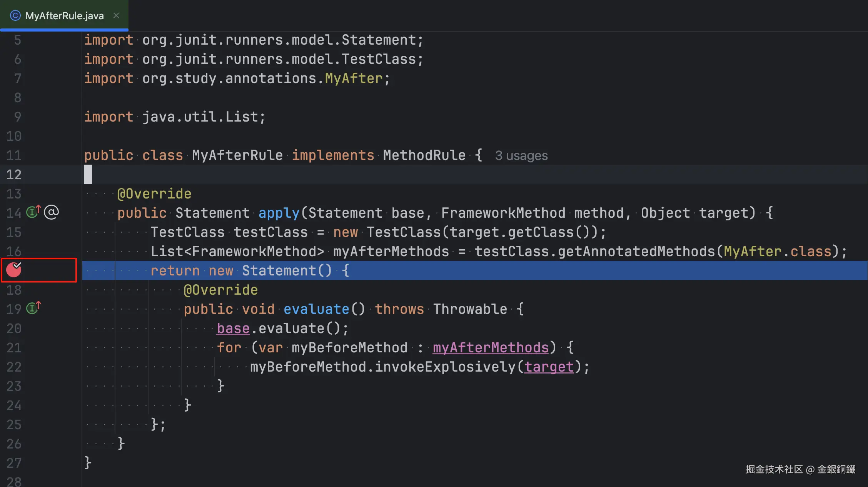Click the apply method name

tap(279, 213)
